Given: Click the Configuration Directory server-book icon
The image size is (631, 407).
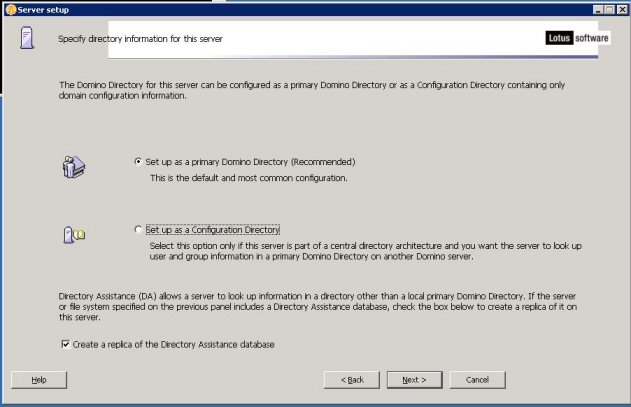Looking at the screenshot, I should coord(74,235).
